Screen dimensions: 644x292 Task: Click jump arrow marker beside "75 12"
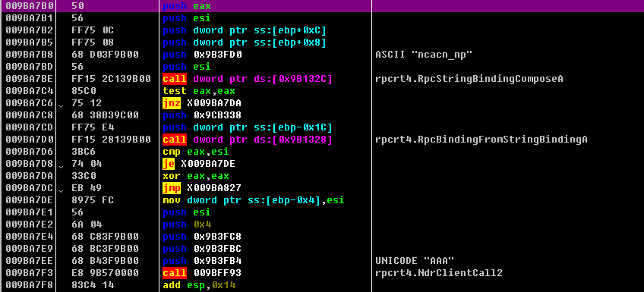(x=62, y=106)
